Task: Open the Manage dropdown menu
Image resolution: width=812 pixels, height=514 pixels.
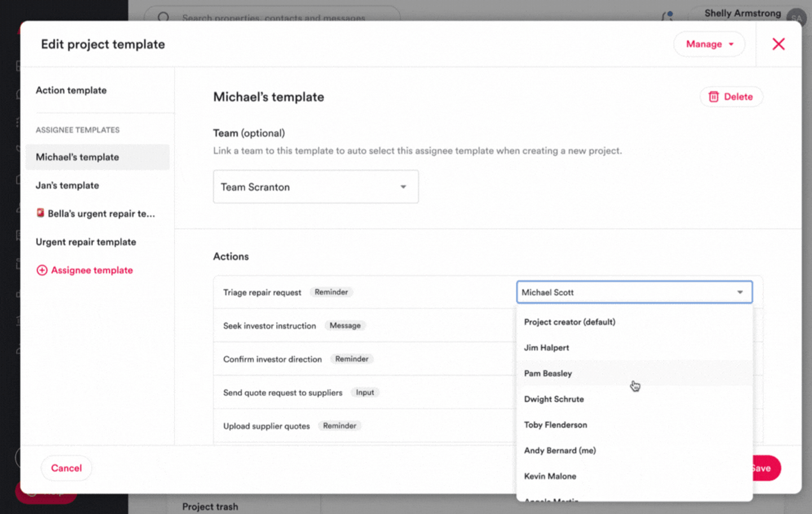Action: (709, 44)
